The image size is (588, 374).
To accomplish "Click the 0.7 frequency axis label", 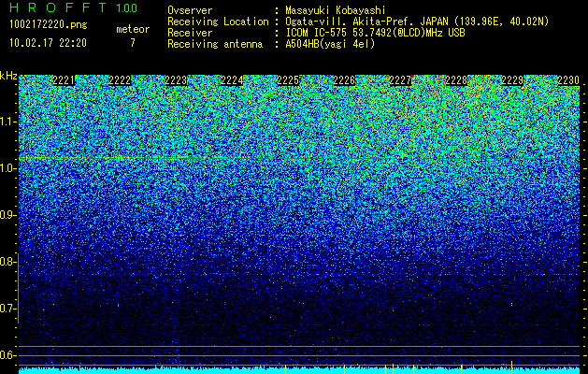I will pos(7,309).
